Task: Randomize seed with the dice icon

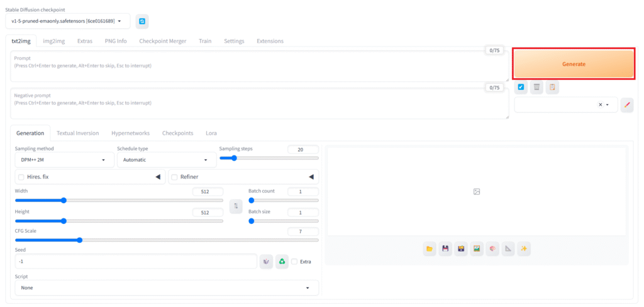Action: tap(266, 261)
